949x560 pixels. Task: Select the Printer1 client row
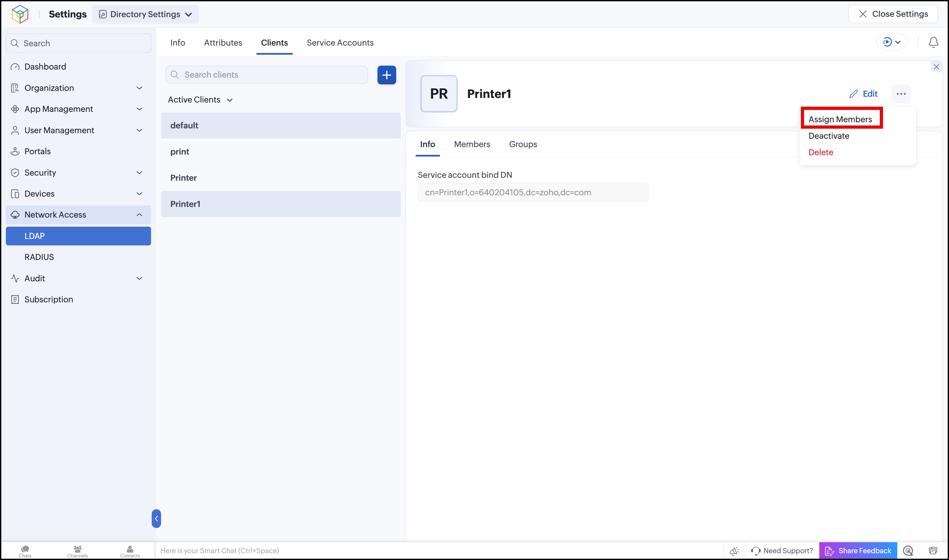point(281,204)
